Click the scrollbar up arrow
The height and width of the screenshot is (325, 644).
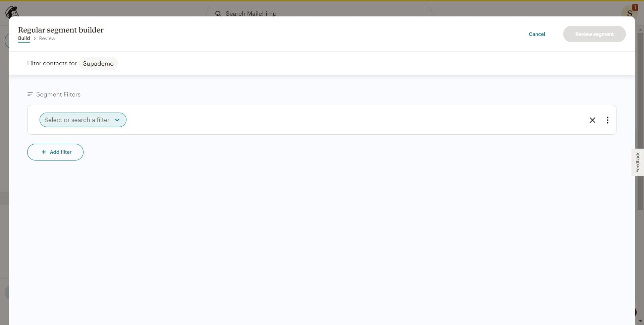tap(640, 29)
